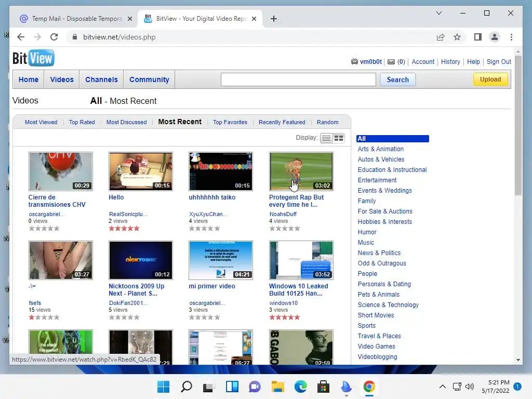
Task: Filter by Music category
Action: tap(366, 243)
